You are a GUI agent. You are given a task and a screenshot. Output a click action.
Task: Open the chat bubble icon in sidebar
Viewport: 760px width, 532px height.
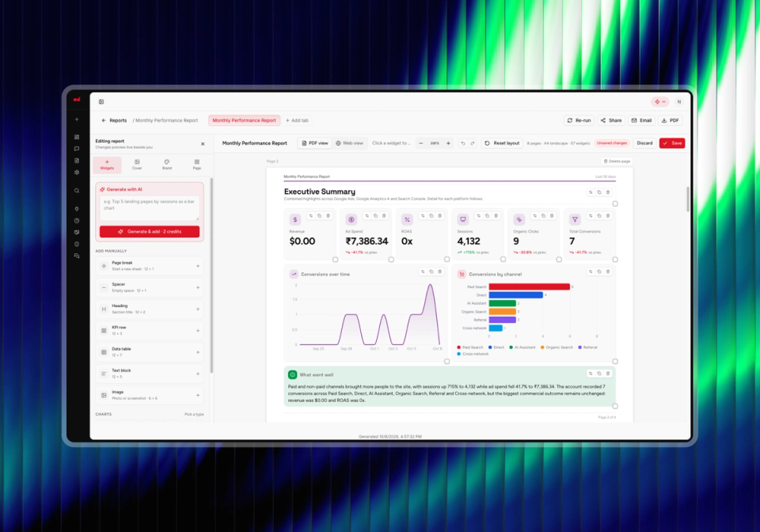pyautogui.click(x=77, y=149)
